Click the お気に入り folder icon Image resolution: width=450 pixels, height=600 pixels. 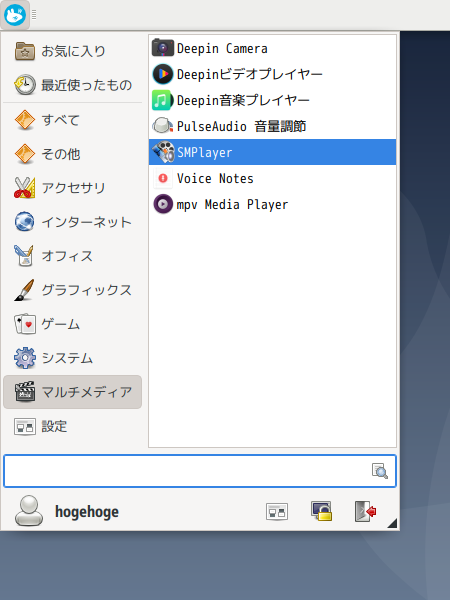click(25, 51)
